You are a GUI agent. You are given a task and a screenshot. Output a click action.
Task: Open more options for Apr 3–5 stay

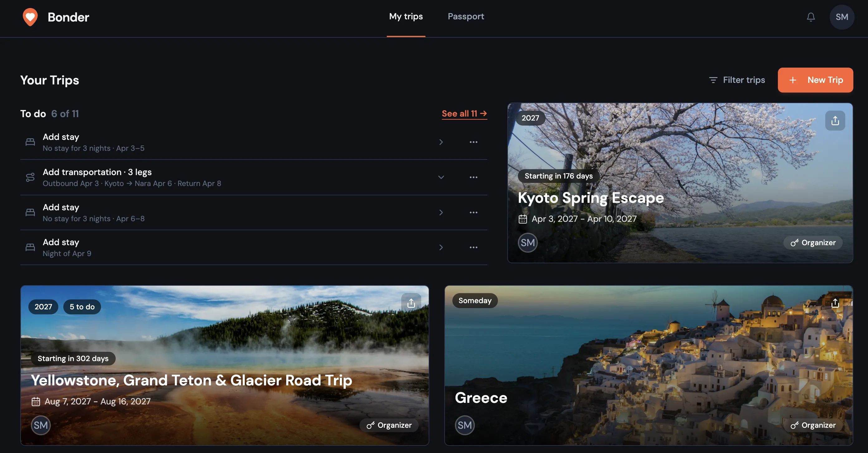point(473,142)
